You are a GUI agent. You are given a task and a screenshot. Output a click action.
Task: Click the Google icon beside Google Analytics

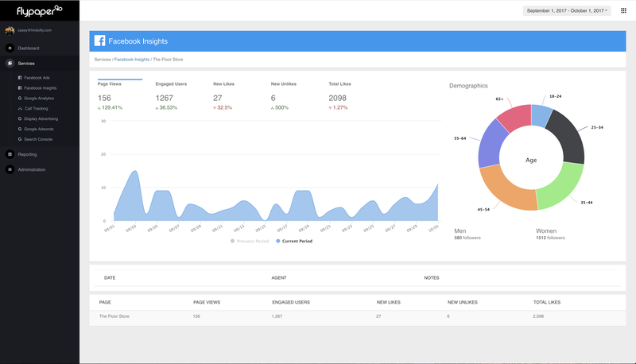[x=20, y=98]
